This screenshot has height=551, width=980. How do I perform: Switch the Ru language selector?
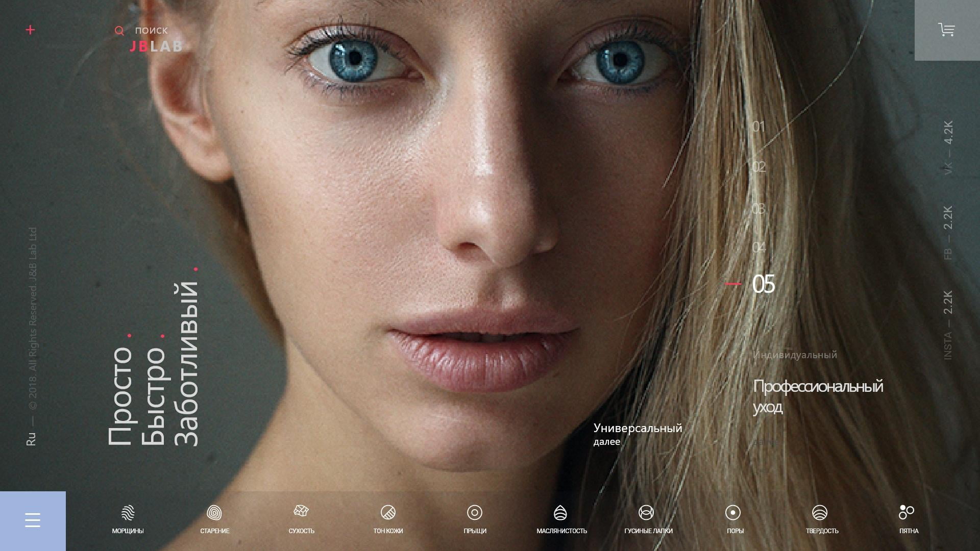[x=31, y=439]
